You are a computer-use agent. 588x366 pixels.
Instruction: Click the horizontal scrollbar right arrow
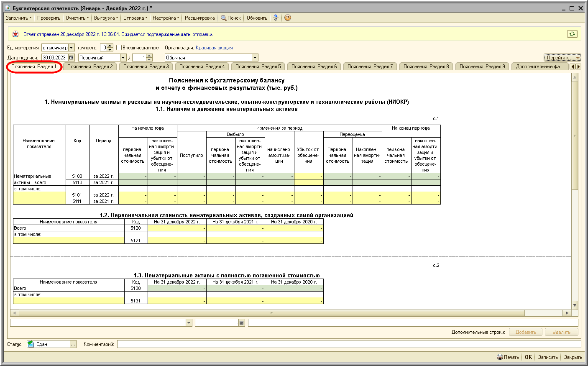tap(567, 313)
